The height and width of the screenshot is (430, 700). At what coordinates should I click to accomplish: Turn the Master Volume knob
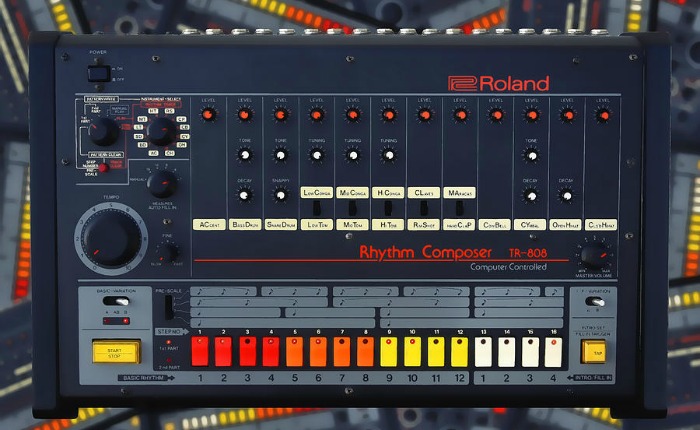tap(595, 256)
